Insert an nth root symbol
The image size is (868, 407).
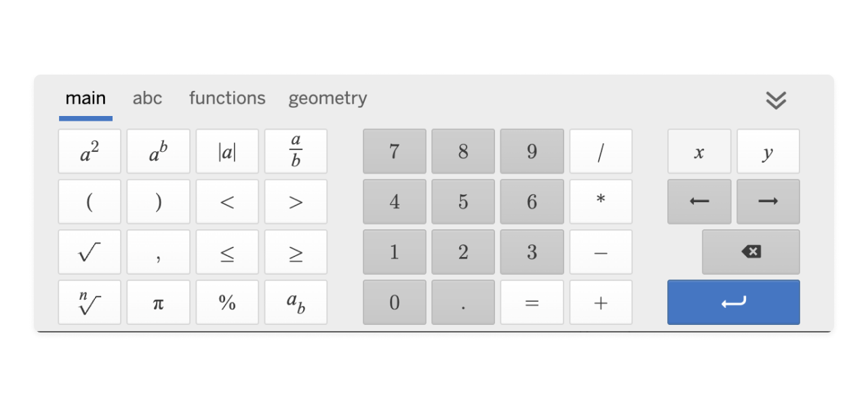(90, 303)
